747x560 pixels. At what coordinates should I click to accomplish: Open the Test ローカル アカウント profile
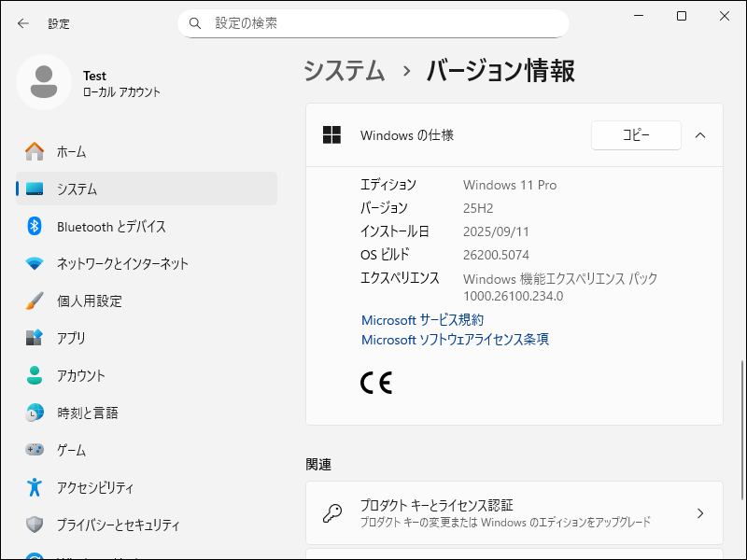89,82
